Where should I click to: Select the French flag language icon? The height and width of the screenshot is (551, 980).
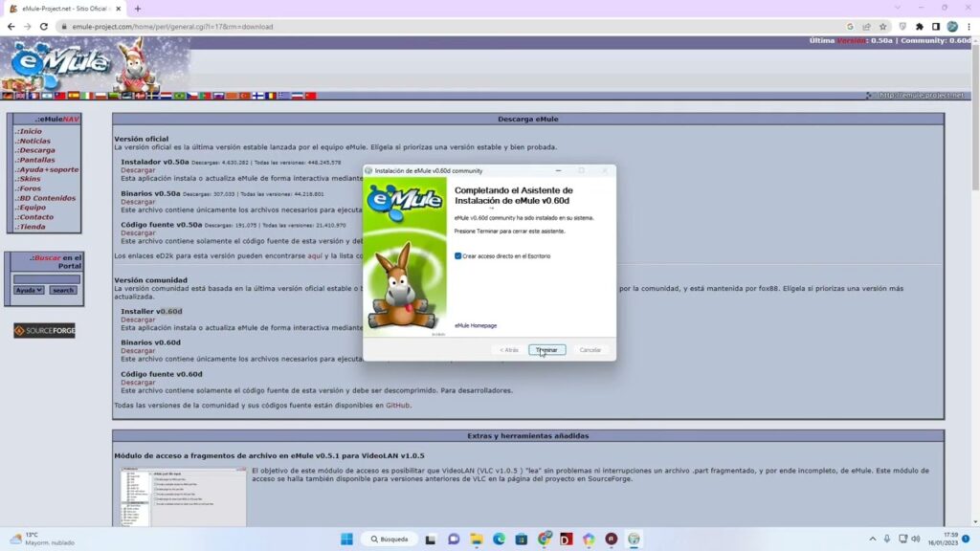click(33, 96)
